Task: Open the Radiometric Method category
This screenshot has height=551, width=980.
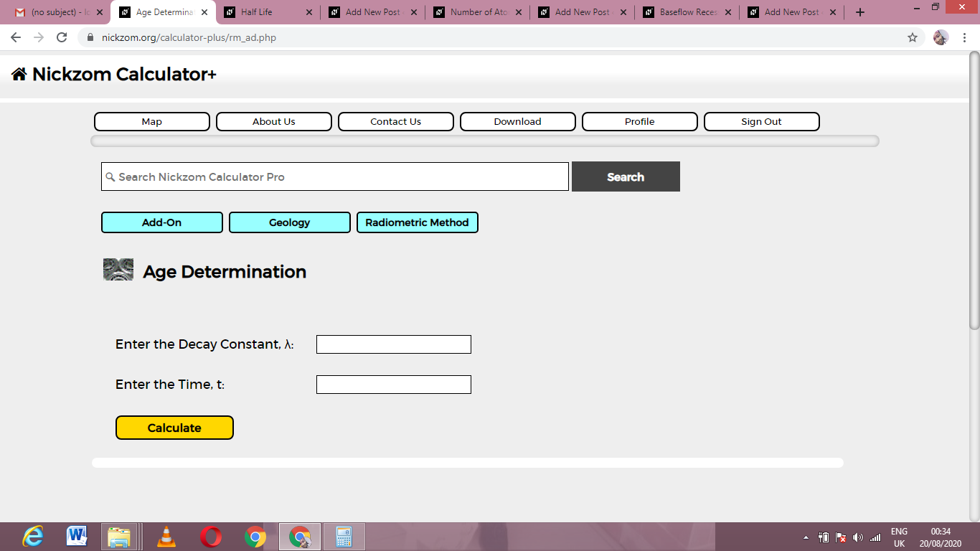Action: [x=417, y=222]
